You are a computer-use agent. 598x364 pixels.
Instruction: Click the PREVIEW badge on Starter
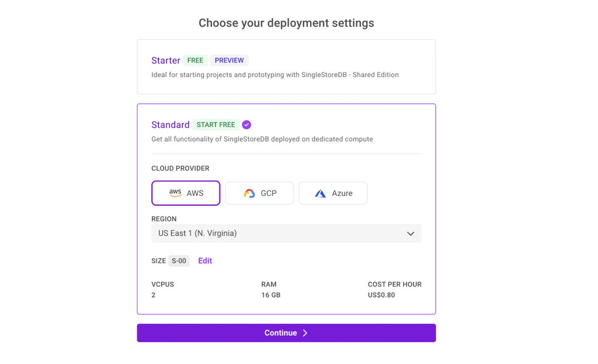[229, 61]
